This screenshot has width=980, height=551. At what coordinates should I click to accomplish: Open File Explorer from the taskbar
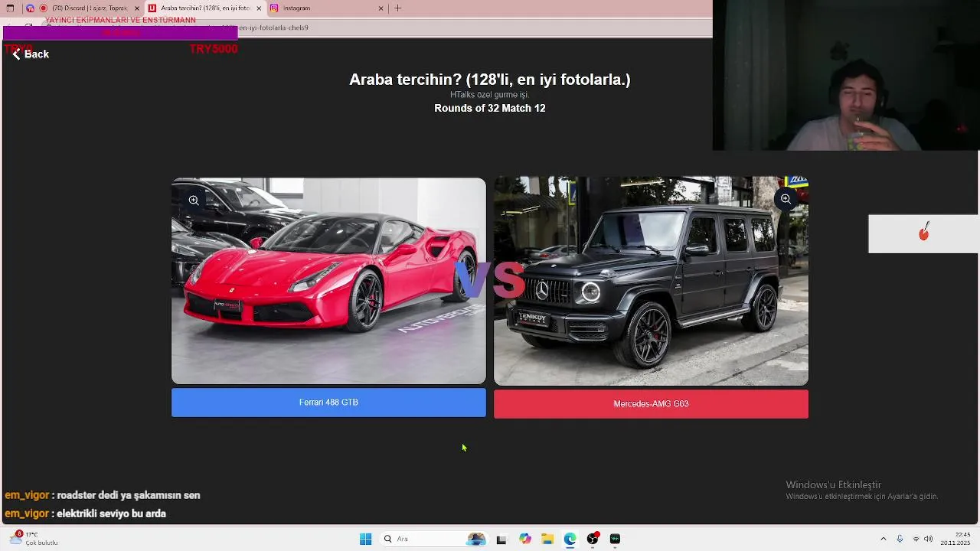coord(547,540)
